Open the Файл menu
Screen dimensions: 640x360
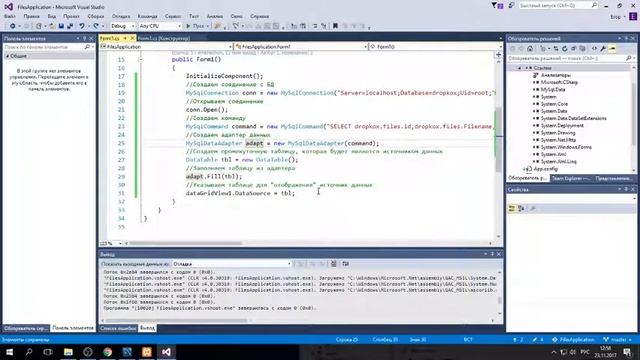click(10, 16)
